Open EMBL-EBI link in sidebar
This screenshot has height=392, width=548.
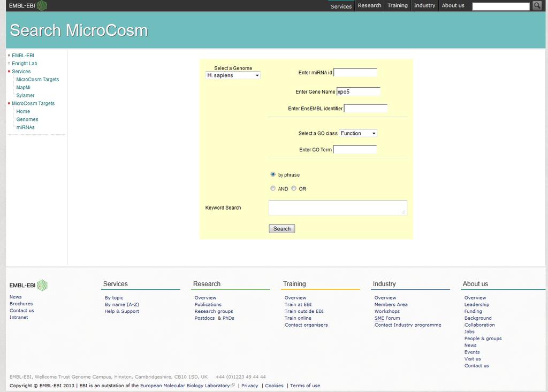(x=22, y=55)
